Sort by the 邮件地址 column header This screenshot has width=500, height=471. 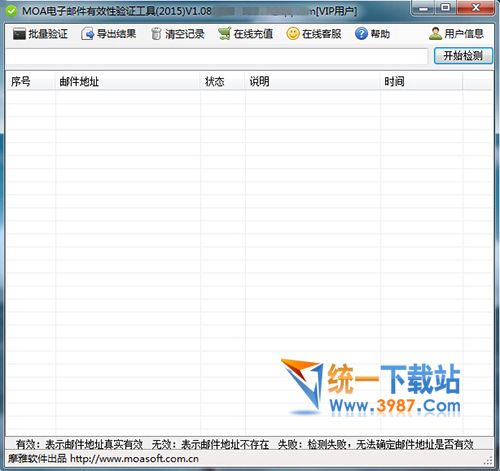pyautogui.click(x=128, y=81)
